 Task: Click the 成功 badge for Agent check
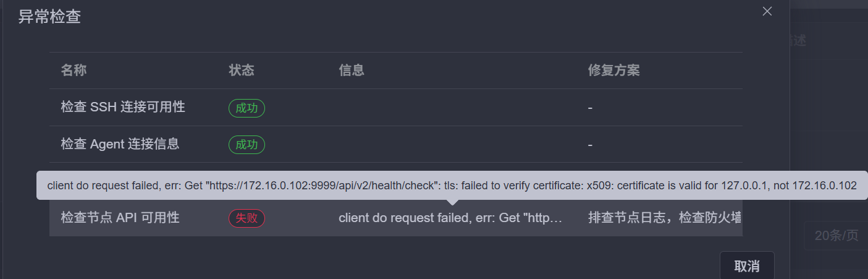(246, 145)
